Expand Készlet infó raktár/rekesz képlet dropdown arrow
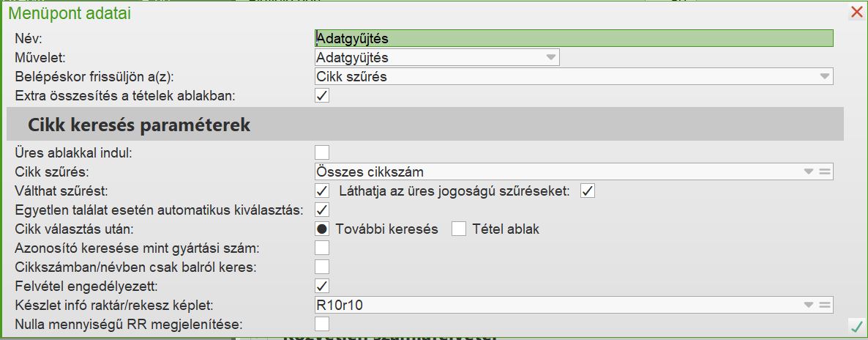The width and height of the screenshot is (868, 340). point(809,304)
